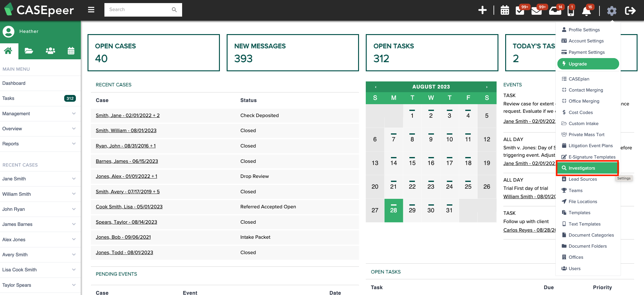The image size is (644, 295).
Task: Click the Open Cases 40 card
Action: 154,53
